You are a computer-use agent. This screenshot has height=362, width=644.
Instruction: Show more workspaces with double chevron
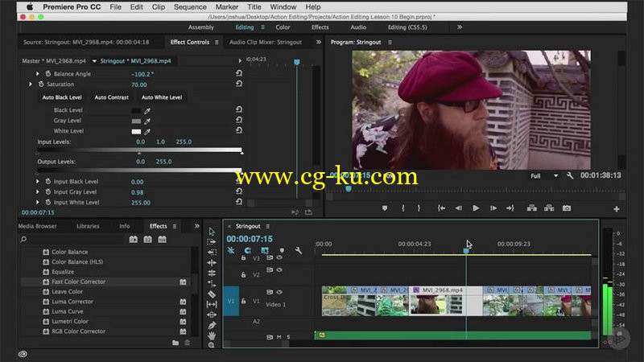(460, 27)
